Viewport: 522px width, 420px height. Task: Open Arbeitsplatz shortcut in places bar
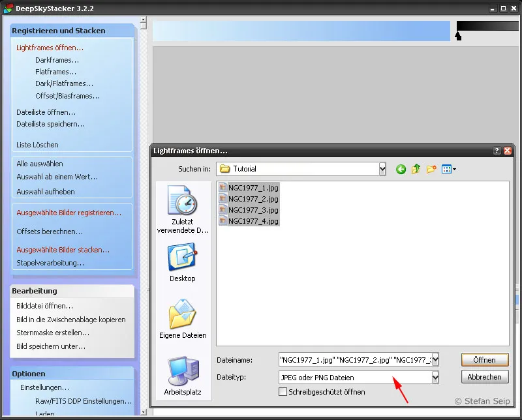tap(183, 376)
